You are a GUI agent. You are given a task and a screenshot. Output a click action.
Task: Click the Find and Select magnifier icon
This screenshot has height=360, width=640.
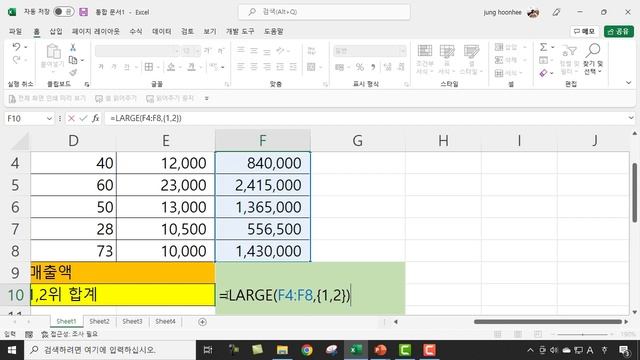coord(593,51)
